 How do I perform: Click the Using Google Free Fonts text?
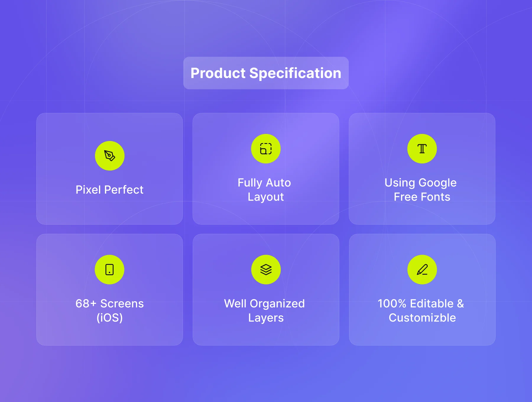tap(421, 190)
